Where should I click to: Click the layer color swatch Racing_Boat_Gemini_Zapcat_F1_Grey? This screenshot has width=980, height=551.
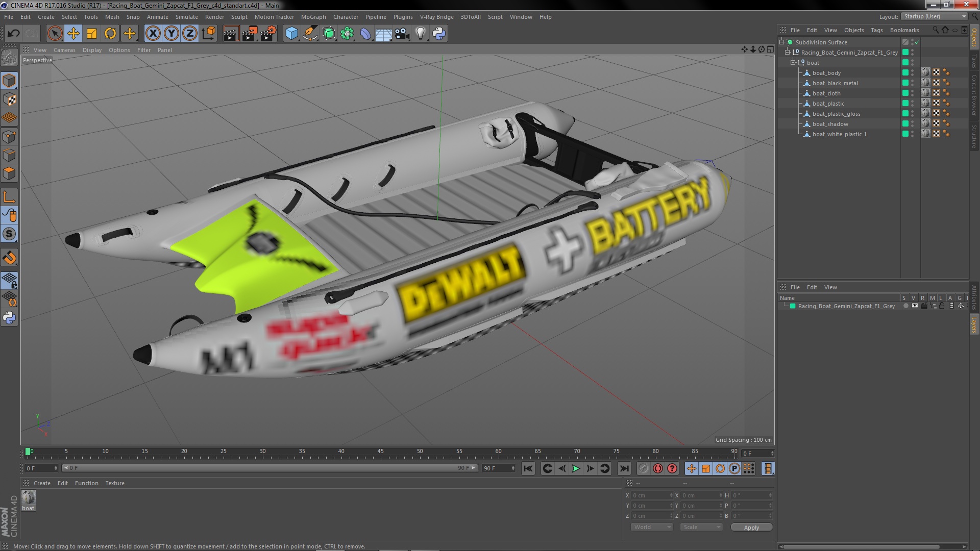pyautogui.click(x=793, y=306)
